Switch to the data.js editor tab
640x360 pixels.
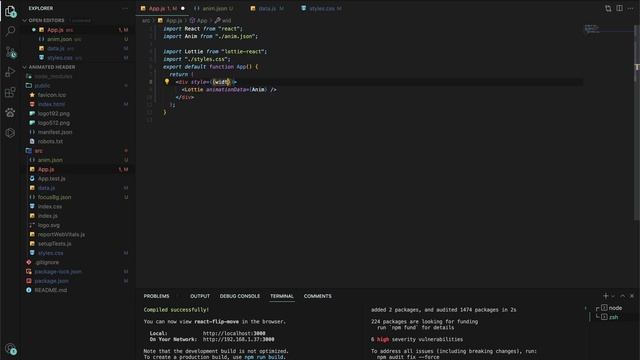(267, 8)
